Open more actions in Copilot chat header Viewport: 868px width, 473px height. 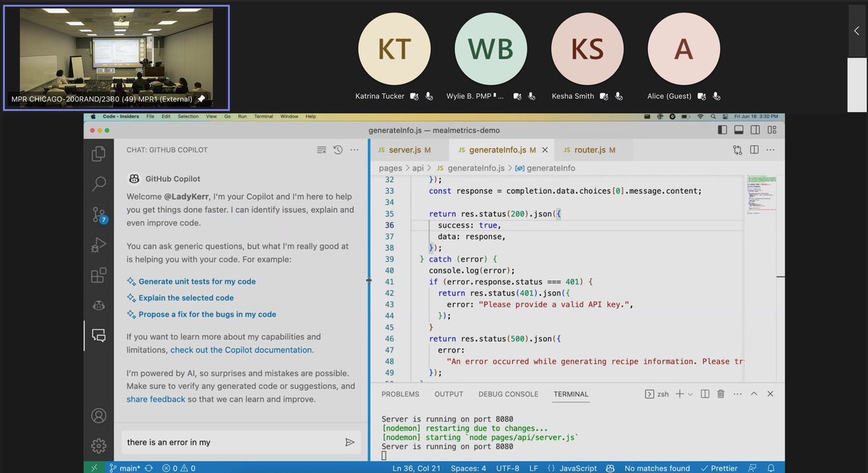[354, 150]
